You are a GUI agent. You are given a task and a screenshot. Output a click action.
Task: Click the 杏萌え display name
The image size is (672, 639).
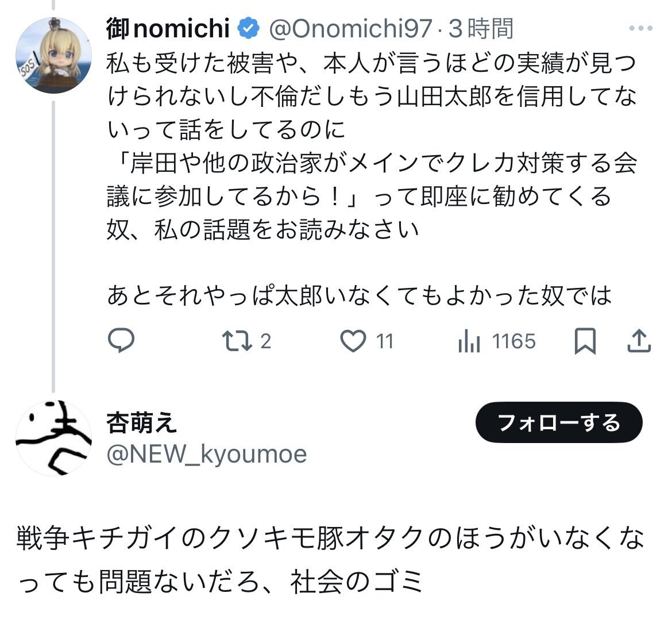click(141, 423)
